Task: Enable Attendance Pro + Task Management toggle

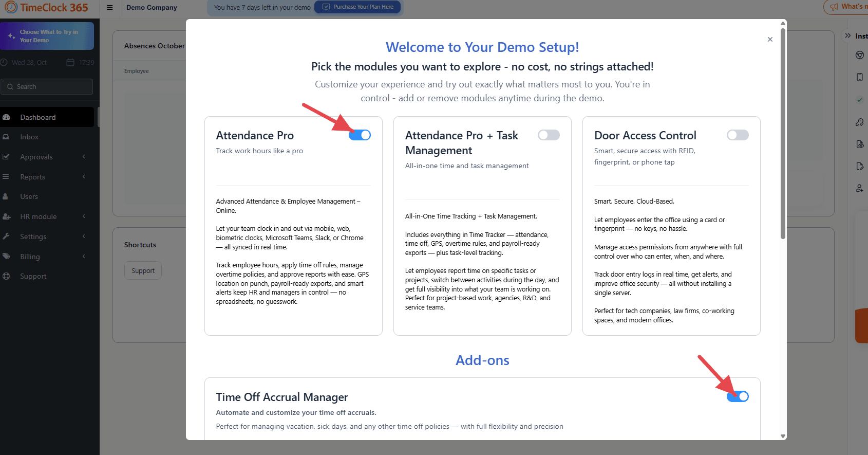Action: tap(549, 135)
